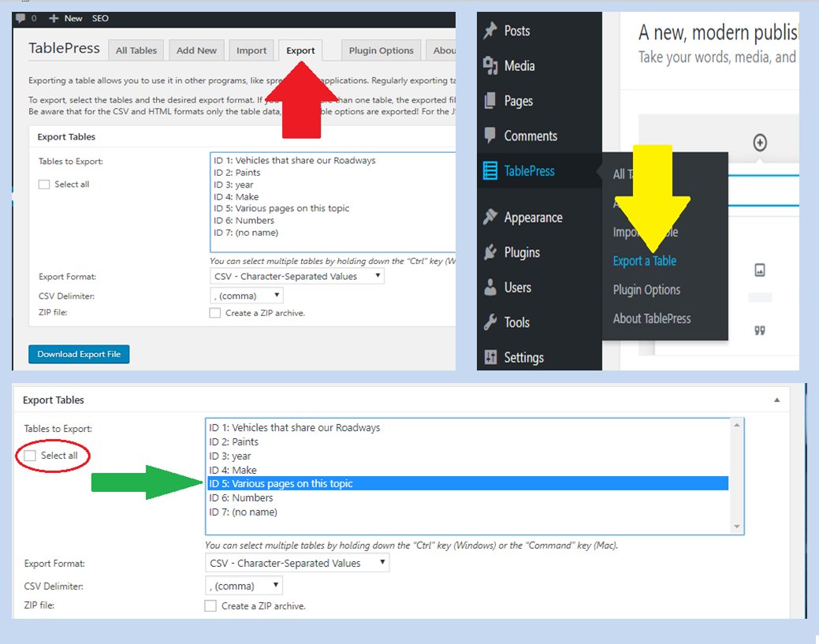Select highlighted ID 5 row in lower list

(468, 484)
